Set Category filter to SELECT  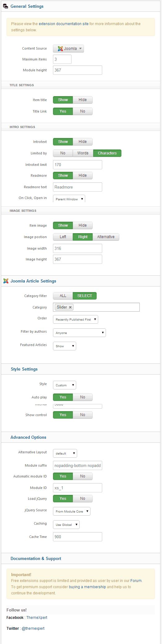(x=85, y=296)
